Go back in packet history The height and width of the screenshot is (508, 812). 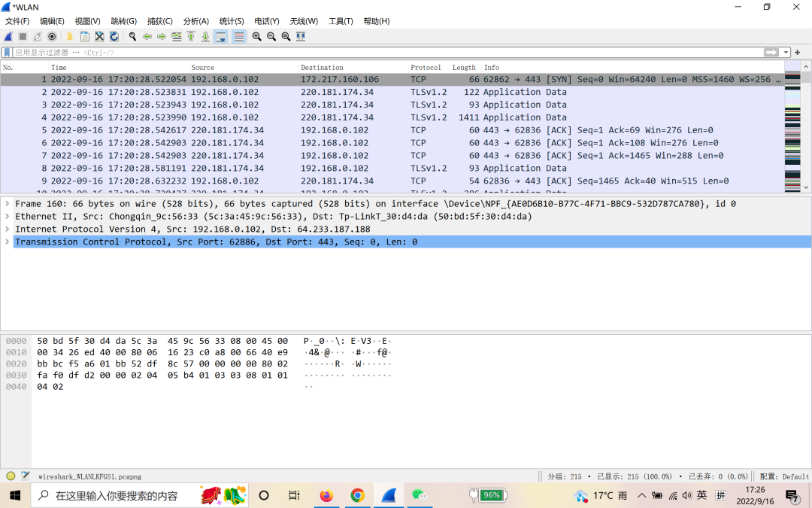click(147, 36)
